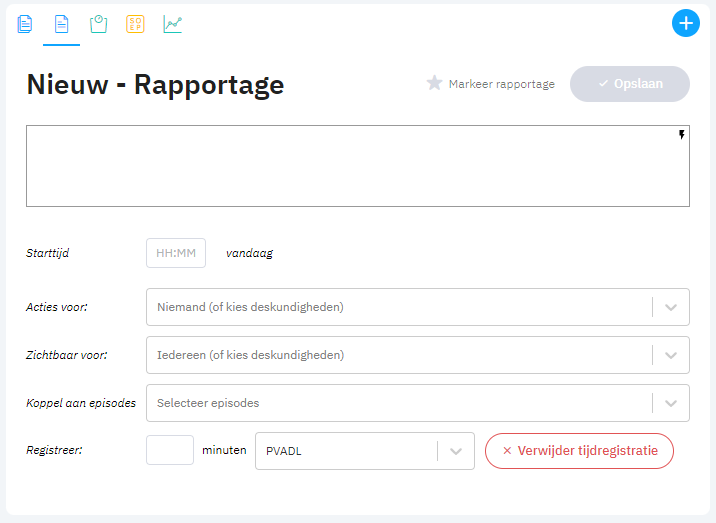Screen dimensions: 716x523
Task: Open the first document list icon tab
Action: 25,24
